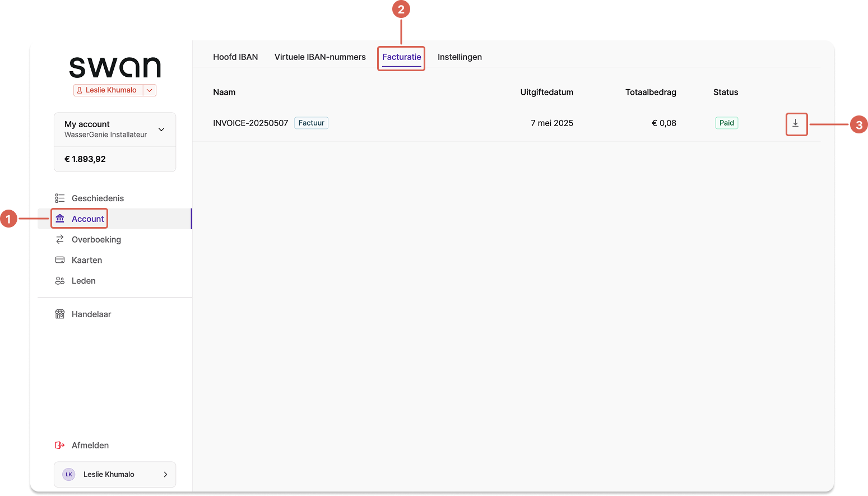Click the Account bank icon
The image size is (868, 496).
pyautogui.click(x=60, y=219)
